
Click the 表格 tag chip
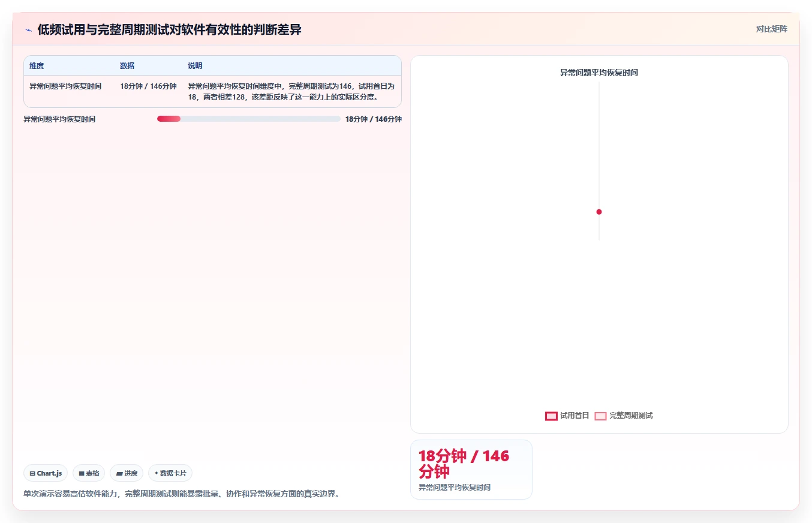[x=89, y=473]
